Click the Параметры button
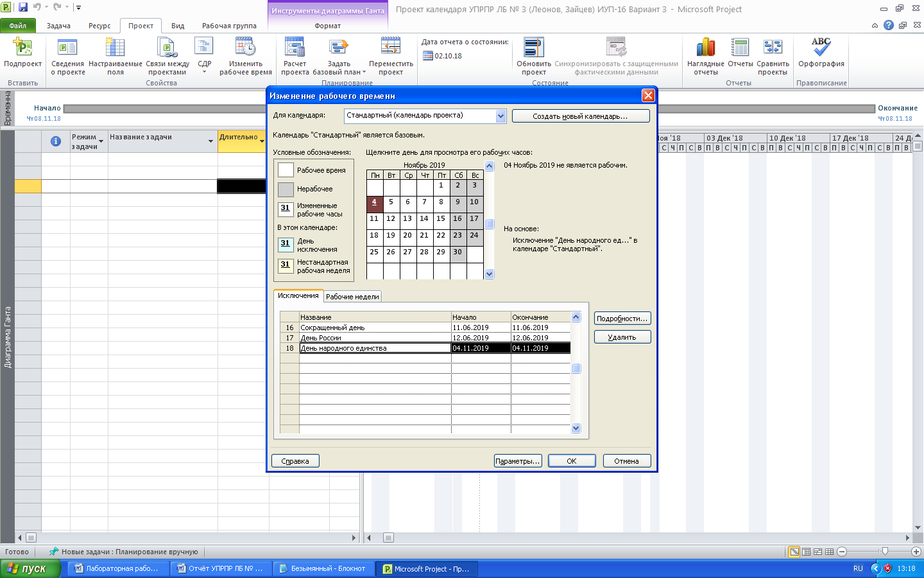Screen dimensions: 924x578 click(x=518, y=461)
